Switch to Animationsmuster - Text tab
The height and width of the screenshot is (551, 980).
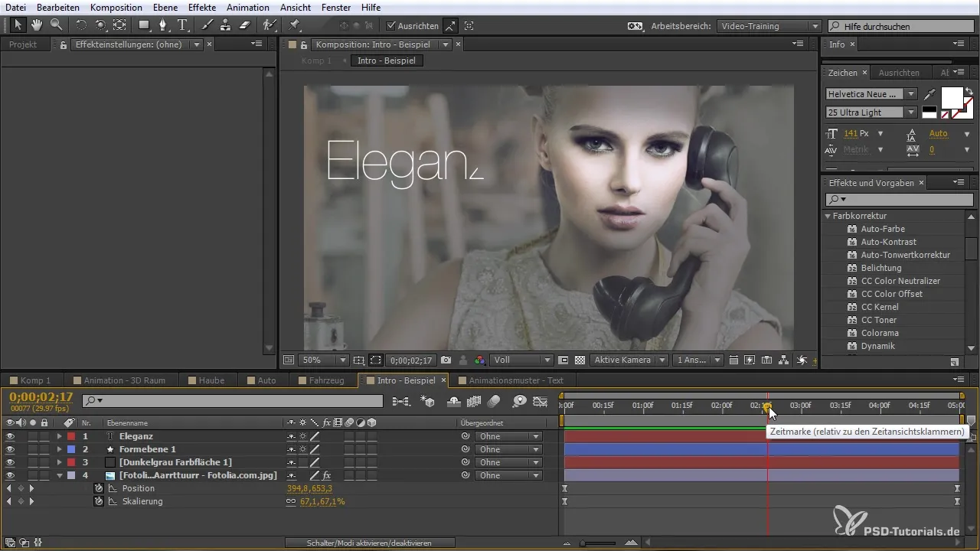coord(516,380)
